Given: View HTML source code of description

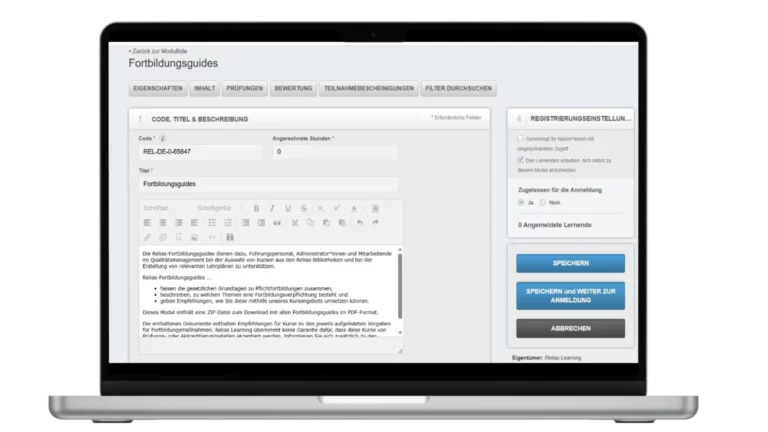Looking at the screenshot, I should (x=212, y=237).
